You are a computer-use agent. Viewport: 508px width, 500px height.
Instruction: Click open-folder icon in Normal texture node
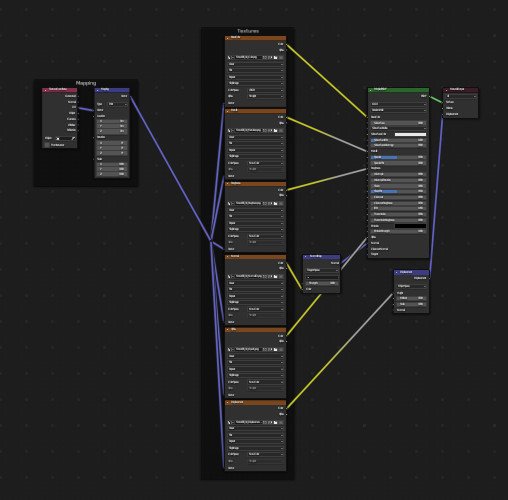tap(275, 276)
